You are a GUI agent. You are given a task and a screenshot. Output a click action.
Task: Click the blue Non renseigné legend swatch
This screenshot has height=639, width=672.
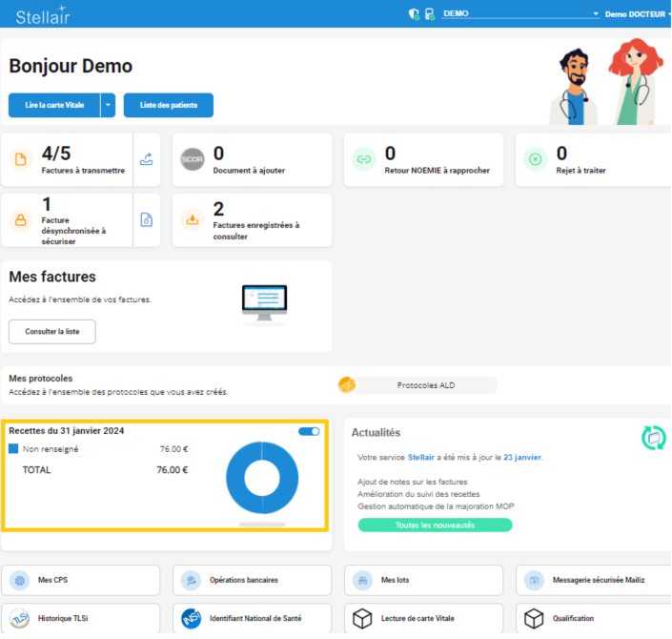(x=13, y=448)
